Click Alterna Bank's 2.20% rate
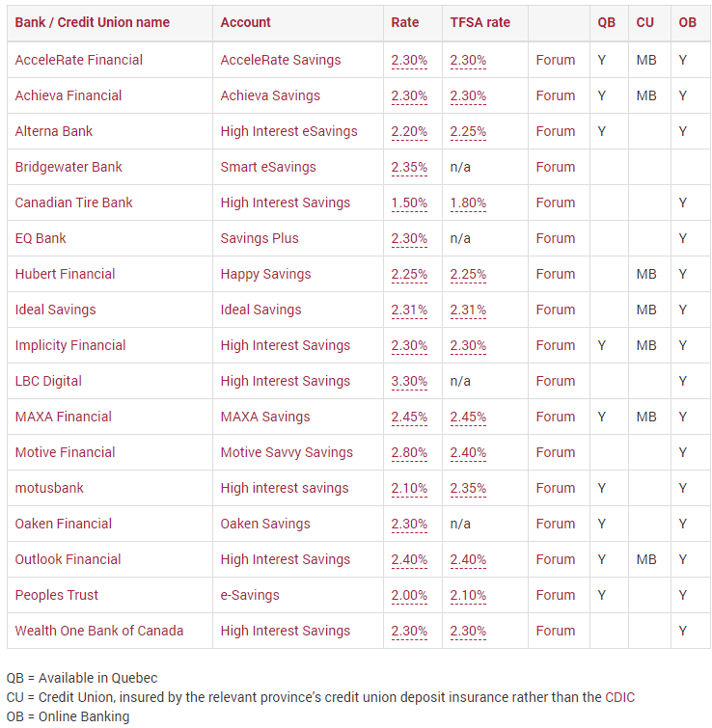This screenshot has width=712, height=728. coord(409,131)
